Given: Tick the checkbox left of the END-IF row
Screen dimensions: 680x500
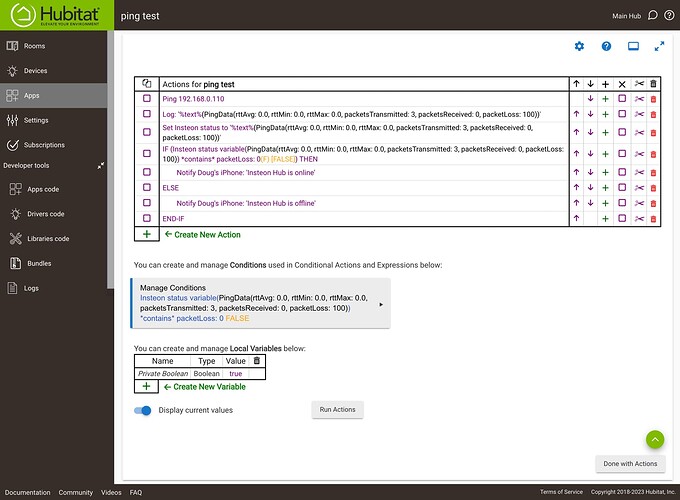Looking at the screenshot, I should (x=147, y=218).
